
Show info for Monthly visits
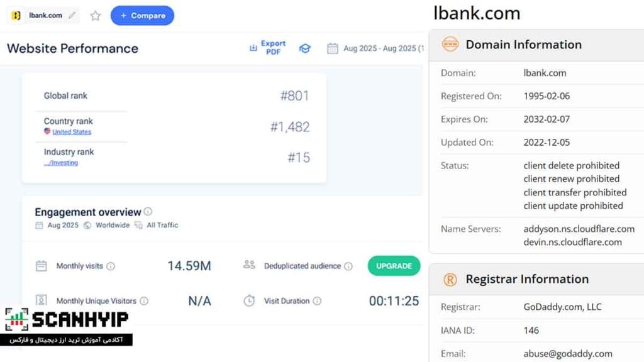(x=111, y=266)
